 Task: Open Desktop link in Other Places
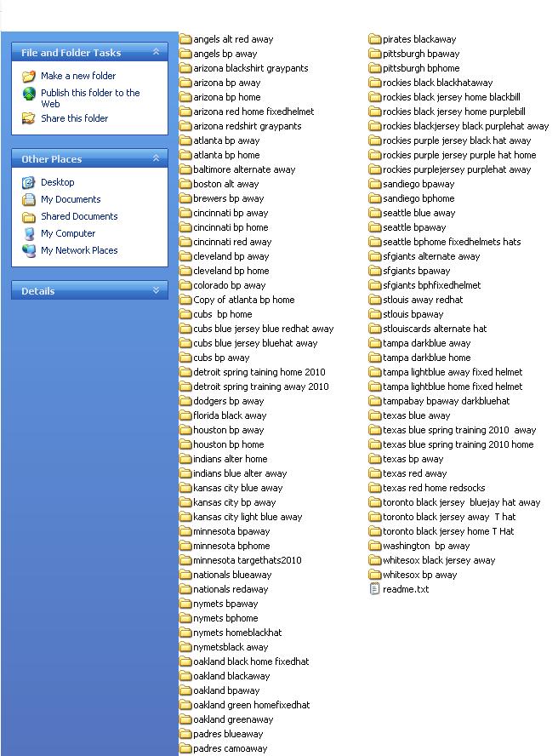click(57, 182)
